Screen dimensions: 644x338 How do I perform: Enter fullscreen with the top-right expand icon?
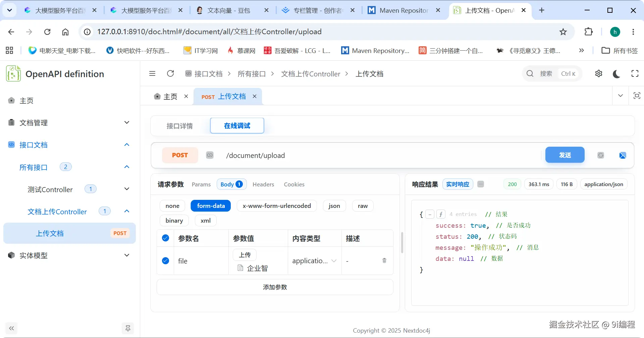pyautogui.click(x=635, y=73)
